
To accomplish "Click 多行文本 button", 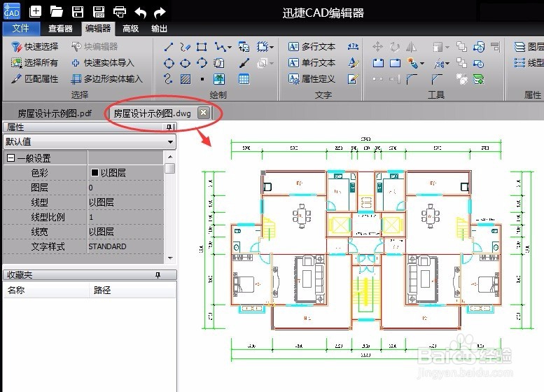I will pos(312,46).
